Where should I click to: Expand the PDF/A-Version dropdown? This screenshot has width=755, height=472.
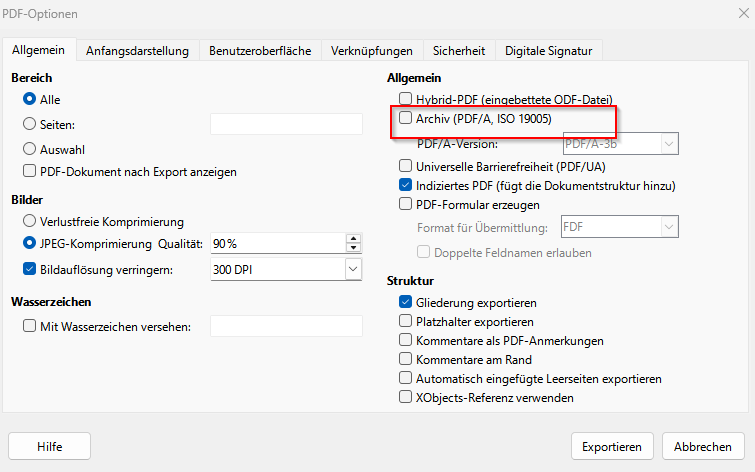pyautogui.click(x=669, y=143)
